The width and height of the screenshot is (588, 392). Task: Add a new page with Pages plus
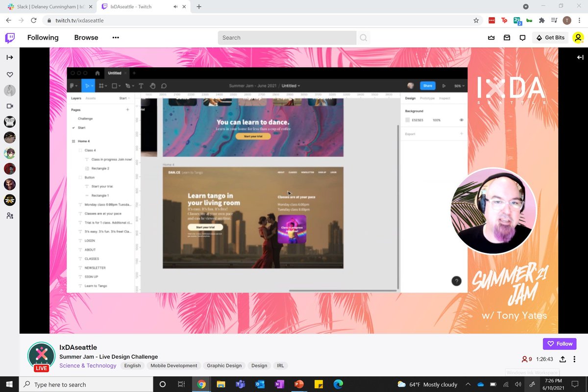tap(128, 110)
